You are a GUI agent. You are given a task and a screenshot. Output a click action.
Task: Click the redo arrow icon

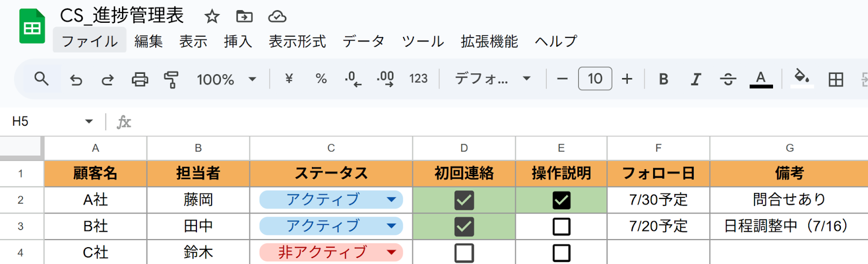tap(107, 80)
